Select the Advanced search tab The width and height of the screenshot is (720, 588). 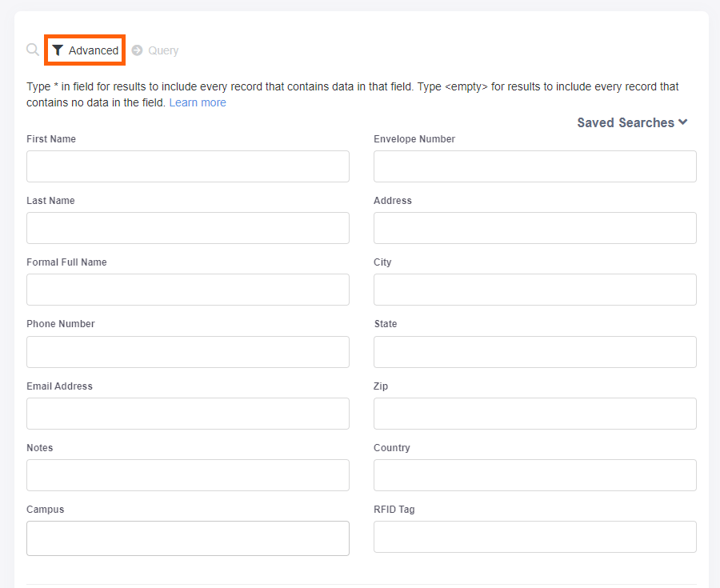coord(93,50)
